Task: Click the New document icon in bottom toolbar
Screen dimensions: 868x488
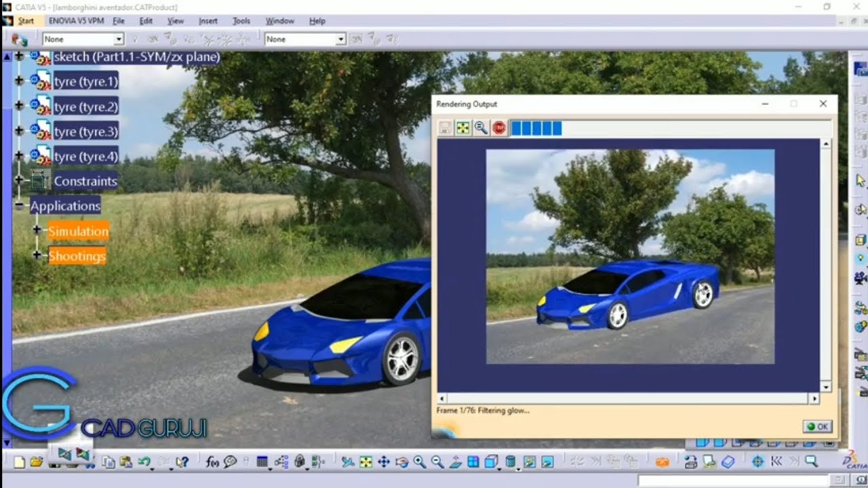Action: [19, 462]
